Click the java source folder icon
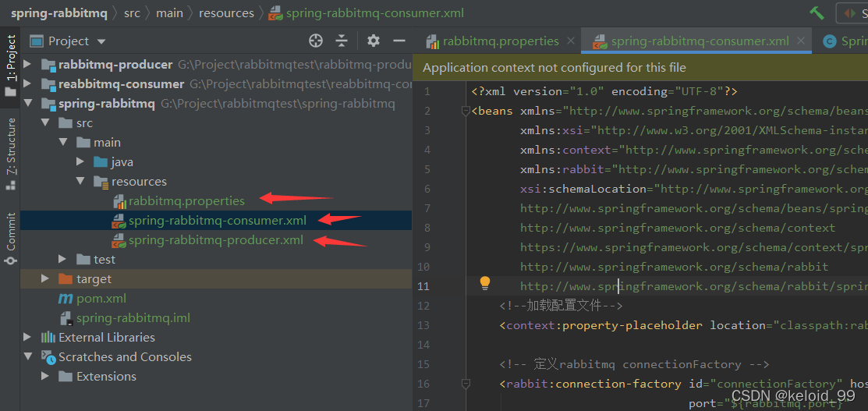868x411 pixels. [101, 162]
